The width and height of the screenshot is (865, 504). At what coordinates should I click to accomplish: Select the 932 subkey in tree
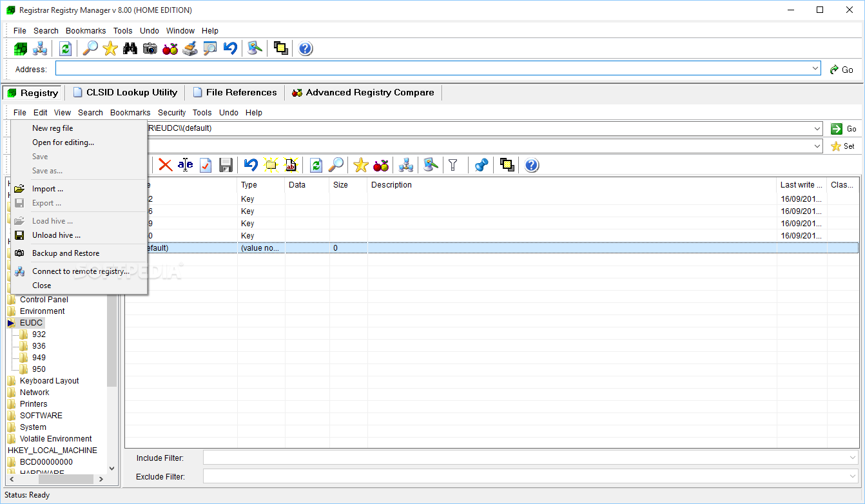[x=39, y=334]
